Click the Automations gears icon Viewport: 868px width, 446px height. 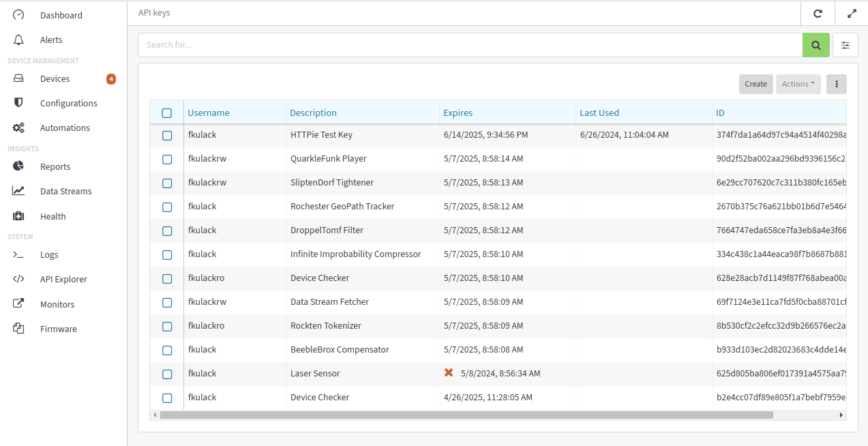tap(18, 128)
